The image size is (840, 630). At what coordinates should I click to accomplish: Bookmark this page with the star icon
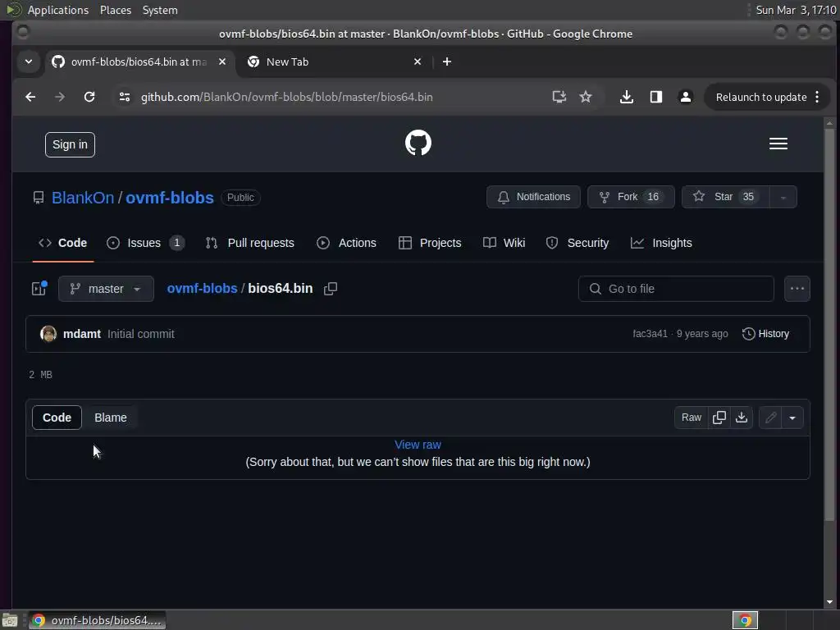586,97
